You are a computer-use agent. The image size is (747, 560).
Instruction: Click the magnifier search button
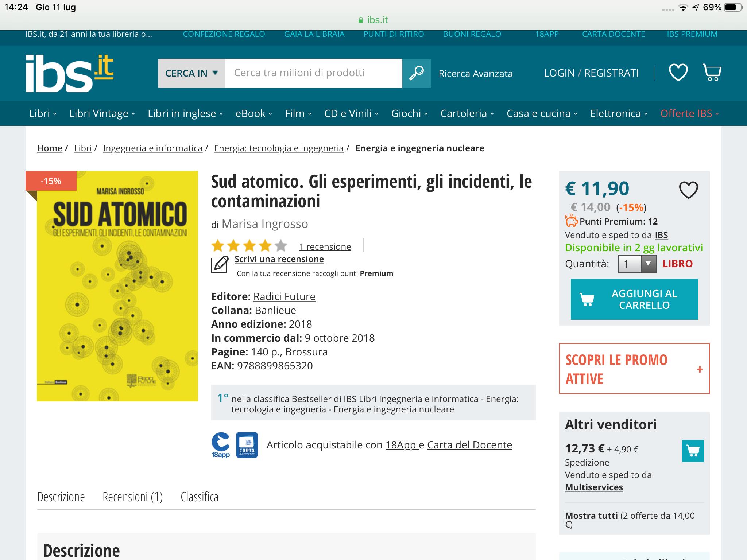click(417, 73)
